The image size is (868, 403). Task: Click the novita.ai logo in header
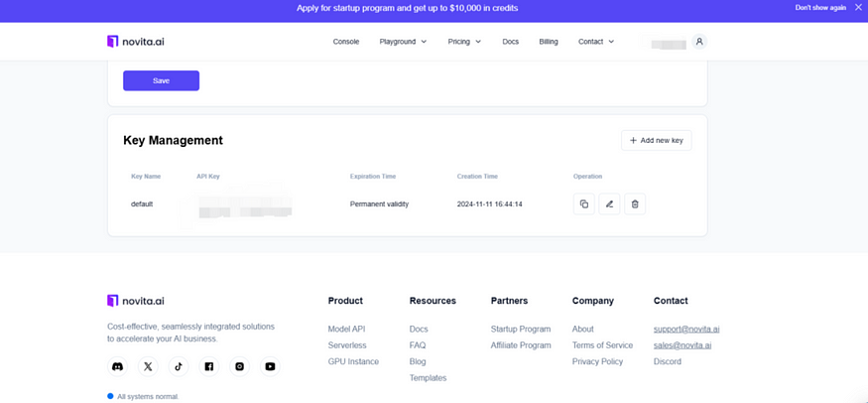pyautogui.click(x=136, y=42)
